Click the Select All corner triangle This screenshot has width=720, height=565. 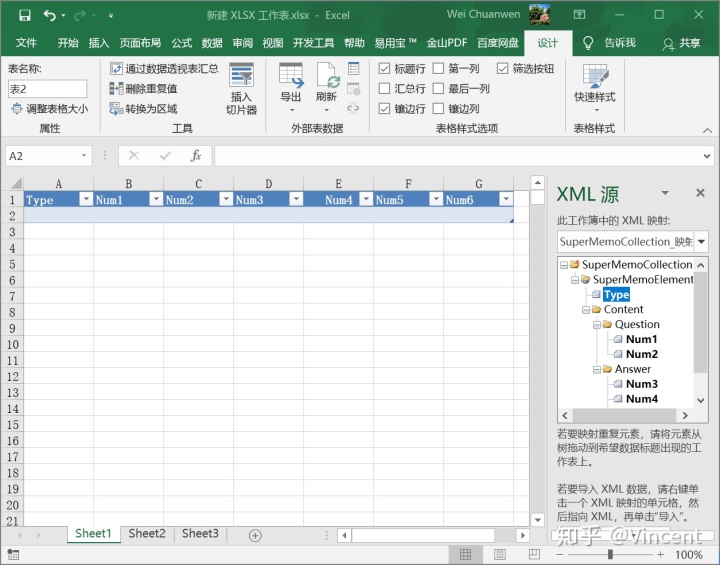(16, 184)
